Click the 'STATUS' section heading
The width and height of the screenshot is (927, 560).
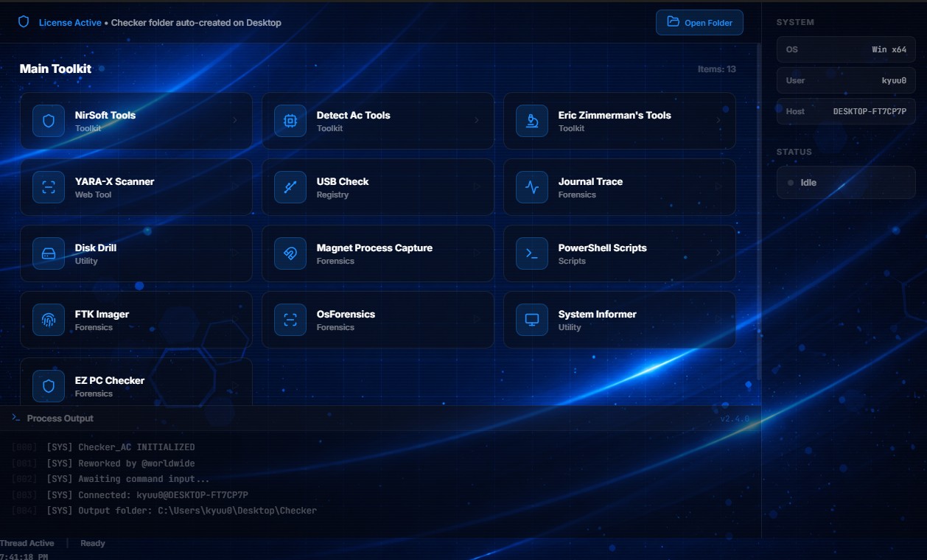(794, 152)
